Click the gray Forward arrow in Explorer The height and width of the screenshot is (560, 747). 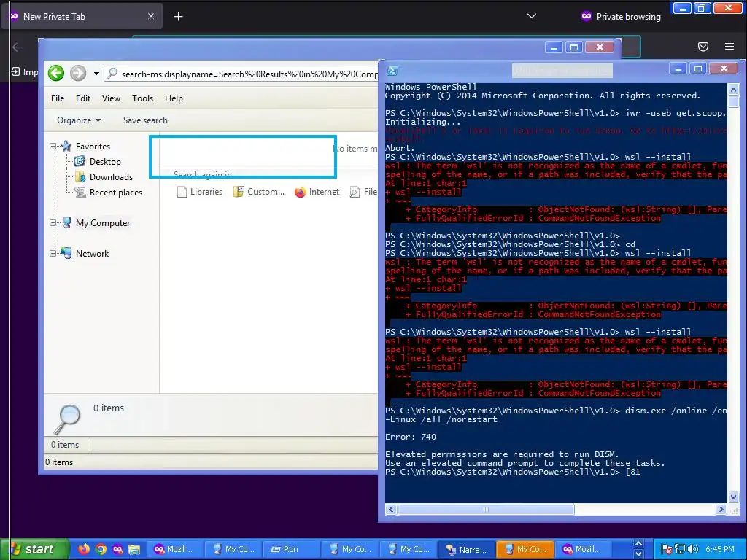[78, 74]
